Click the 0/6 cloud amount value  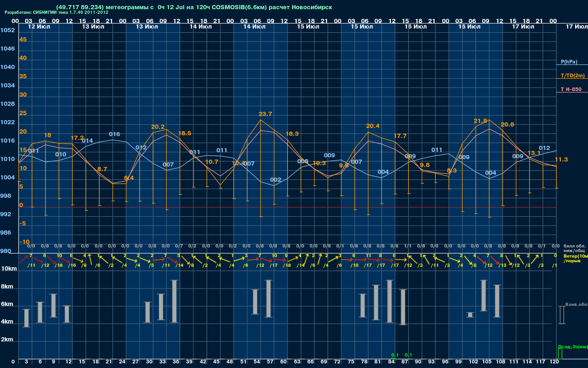[x=327, y=246]
